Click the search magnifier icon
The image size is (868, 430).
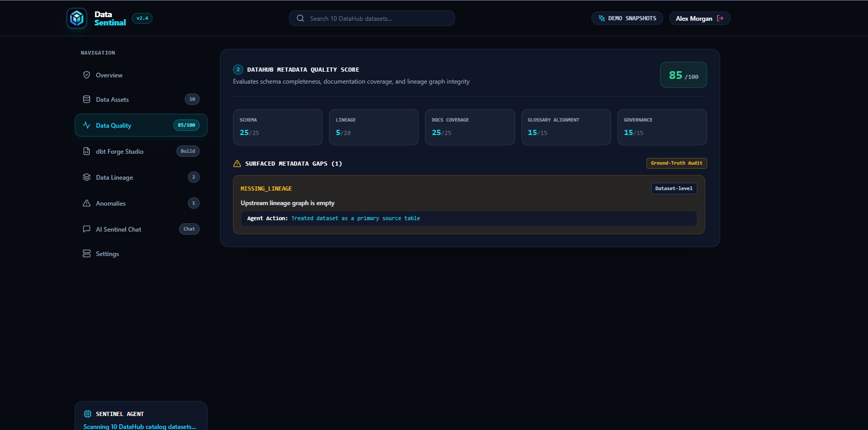(x=300, y=18)
